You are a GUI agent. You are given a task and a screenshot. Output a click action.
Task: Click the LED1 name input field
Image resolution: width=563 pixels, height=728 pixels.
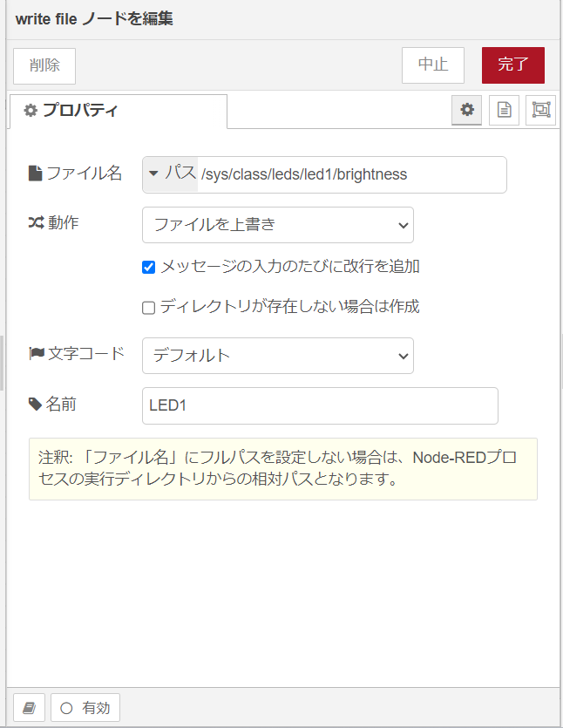(320, 405)
